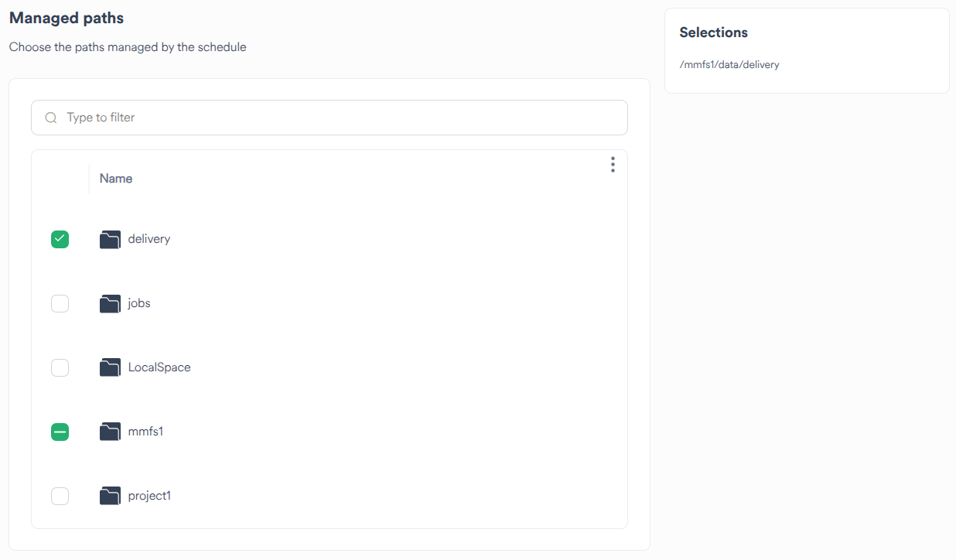Image resolution: width=956 pixels, height=560 pixels.
Task: Select the delivery row label
Action: [x=149, y=239]
